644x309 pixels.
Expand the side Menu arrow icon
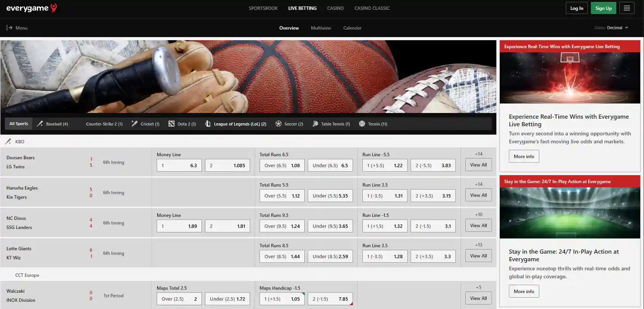click(x=9, y=28)
